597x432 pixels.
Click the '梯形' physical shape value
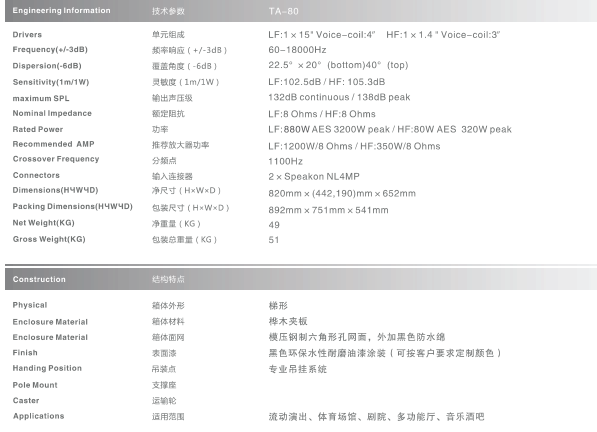tap(278, 305)
